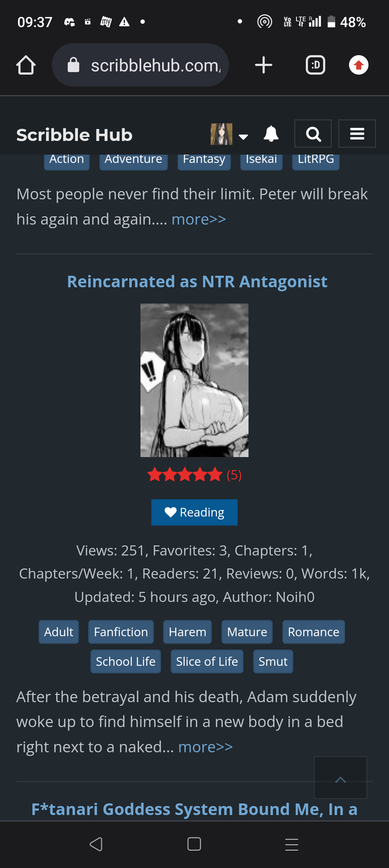Open a new browser tab
389x868 pixels.
(x=264, y=65)
